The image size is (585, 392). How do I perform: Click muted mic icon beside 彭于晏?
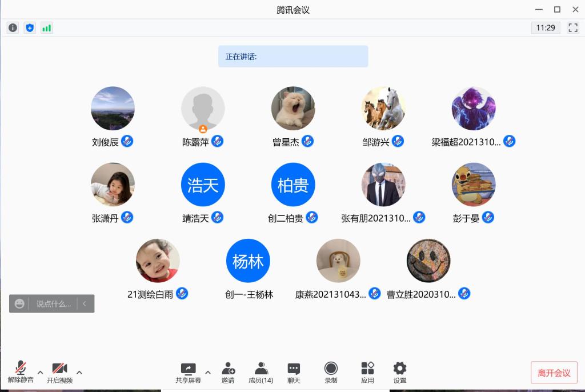point(488,217)
